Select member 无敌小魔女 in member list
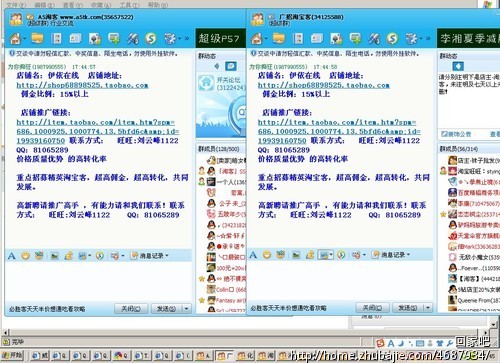 pos(474,257)
